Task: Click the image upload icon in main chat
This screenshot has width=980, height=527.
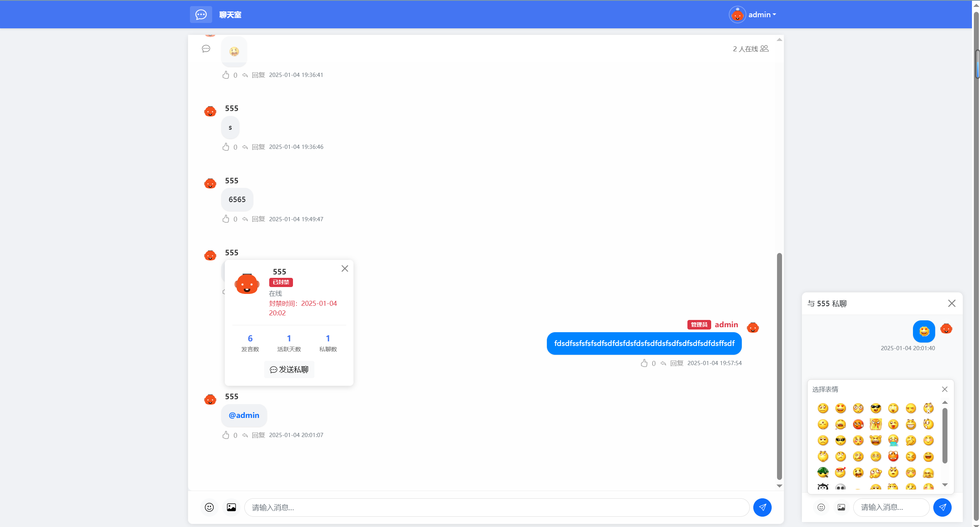Action: coord(231,507)
